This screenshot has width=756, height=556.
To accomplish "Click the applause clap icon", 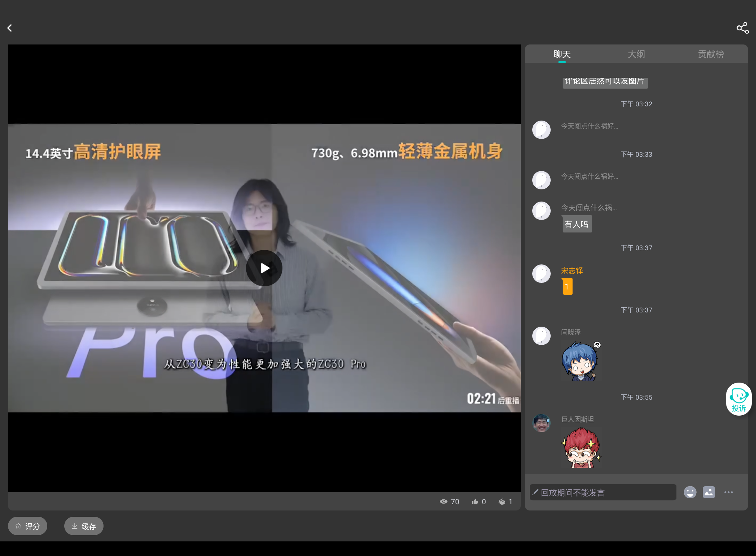I will 502,501.
